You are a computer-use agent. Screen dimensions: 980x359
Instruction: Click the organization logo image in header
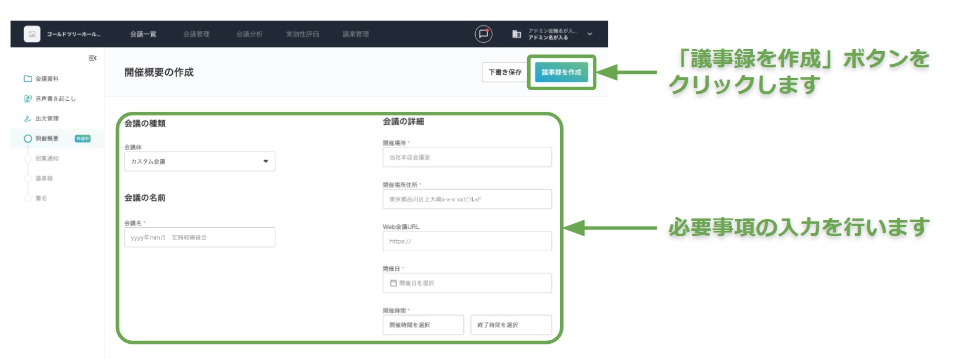tap(32, 34)
